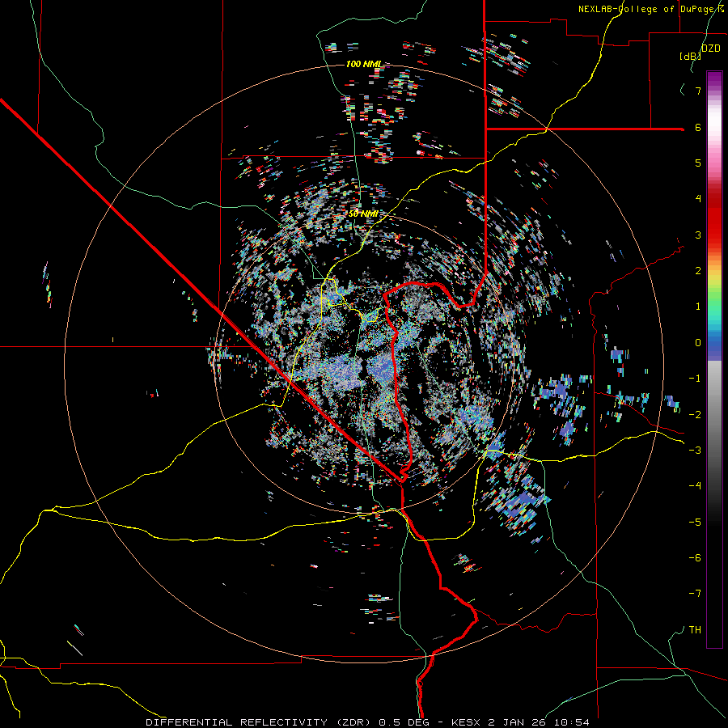The width and height of the screenshot is (728, 728).
Task: Click the 0 value on the color scale
Action: 698,343
